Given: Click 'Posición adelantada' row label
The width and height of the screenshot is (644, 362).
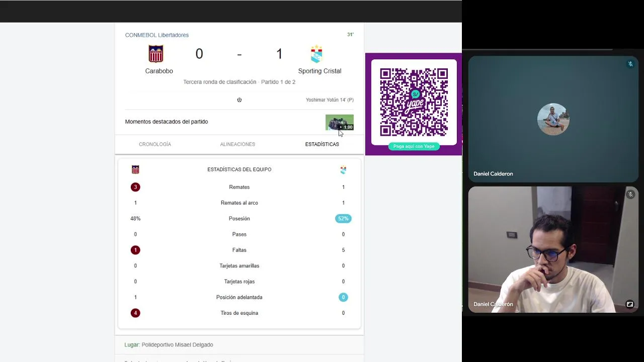Looking at the screenshot, I should click(x=239, y=297).
